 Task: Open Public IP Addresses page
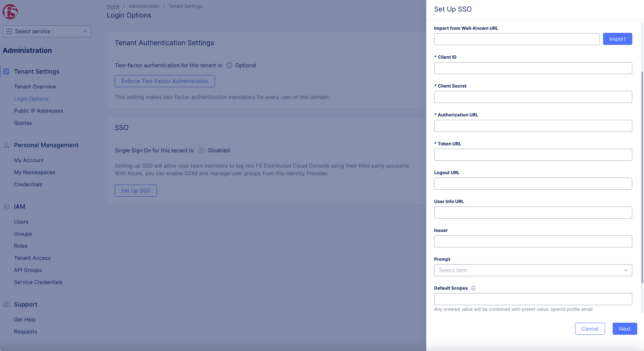[39, 111]
